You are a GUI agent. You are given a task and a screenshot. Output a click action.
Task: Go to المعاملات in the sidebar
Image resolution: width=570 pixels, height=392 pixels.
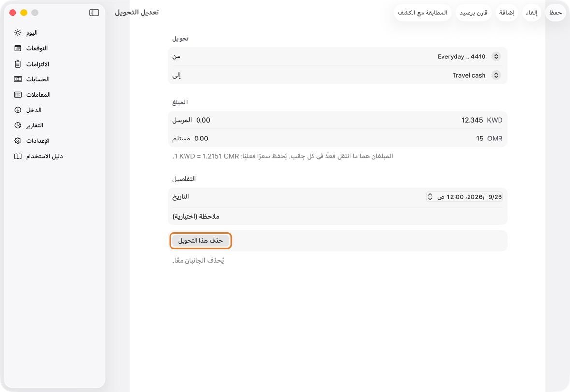pyautogui.click(x=55, y=95)
